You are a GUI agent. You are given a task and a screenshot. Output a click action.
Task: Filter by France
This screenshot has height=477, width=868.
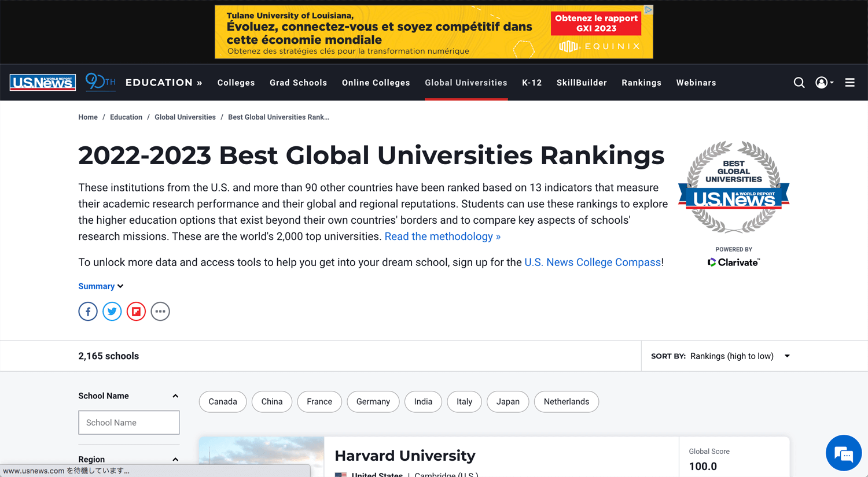point(319,402)
